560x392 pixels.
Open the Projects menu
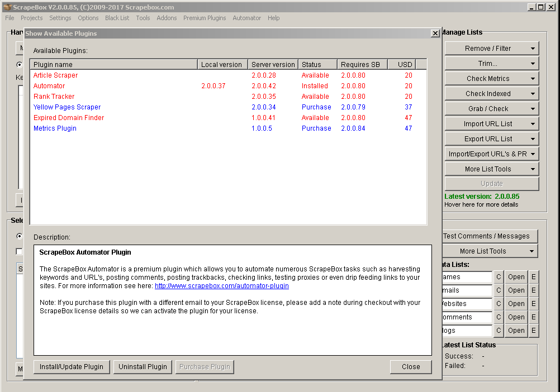[x=31, y=18]
